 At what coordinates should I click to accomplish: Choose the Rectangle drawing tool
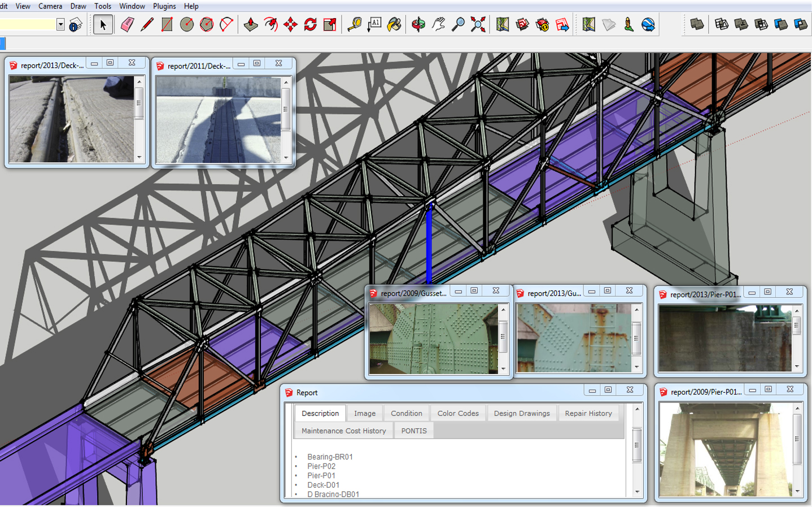[167, 24]
